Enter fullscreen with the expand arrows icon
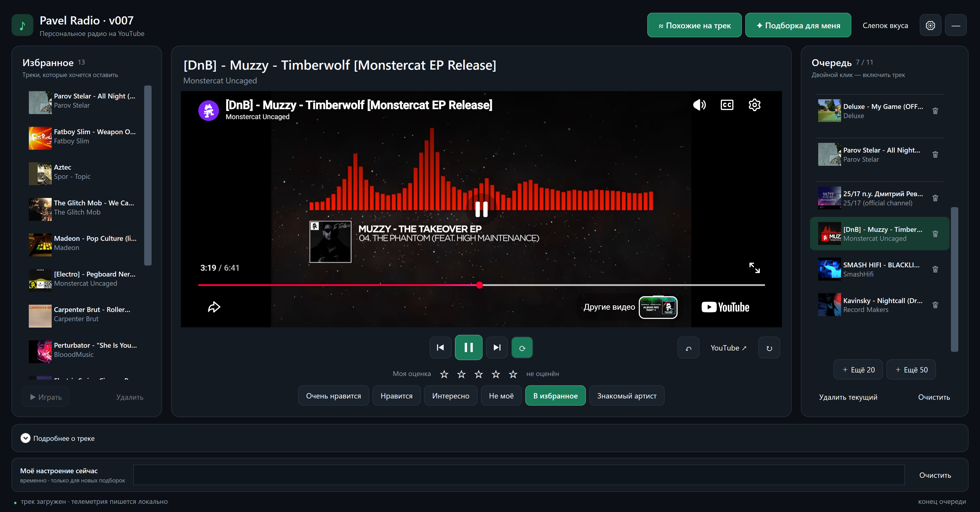The height and width of the screenshot is (512, 980). tap(754, 268)
